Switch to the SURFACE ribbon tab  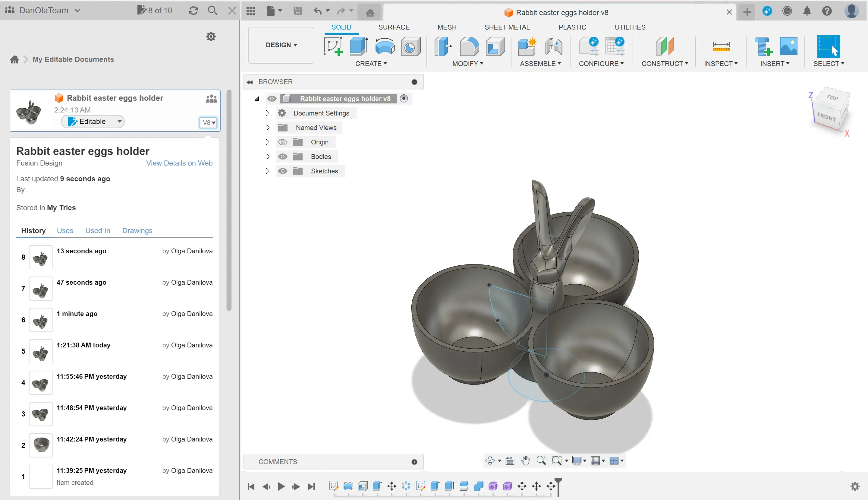pos(394,27)
